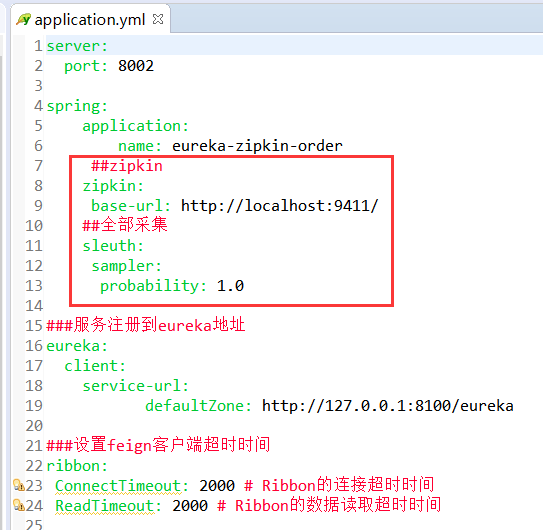Click the 'ConnectTimeout:' key
This screenshot has height=530, width=543.
(x=122, y=486)
